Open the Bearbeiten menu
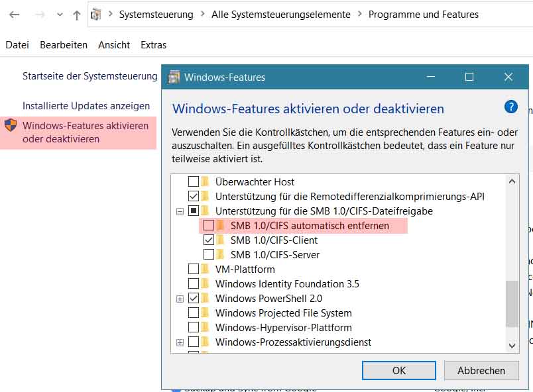Screen dimensions: 533x392 (64, 45)
